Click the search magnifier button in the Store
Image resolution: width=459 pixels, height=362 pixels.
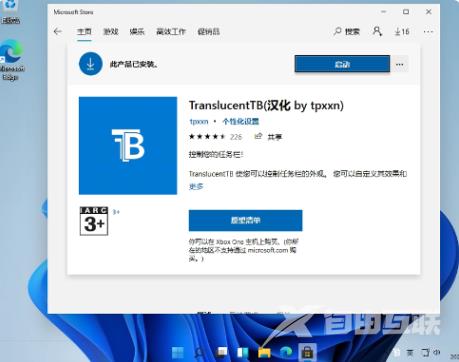pos(347,32)
